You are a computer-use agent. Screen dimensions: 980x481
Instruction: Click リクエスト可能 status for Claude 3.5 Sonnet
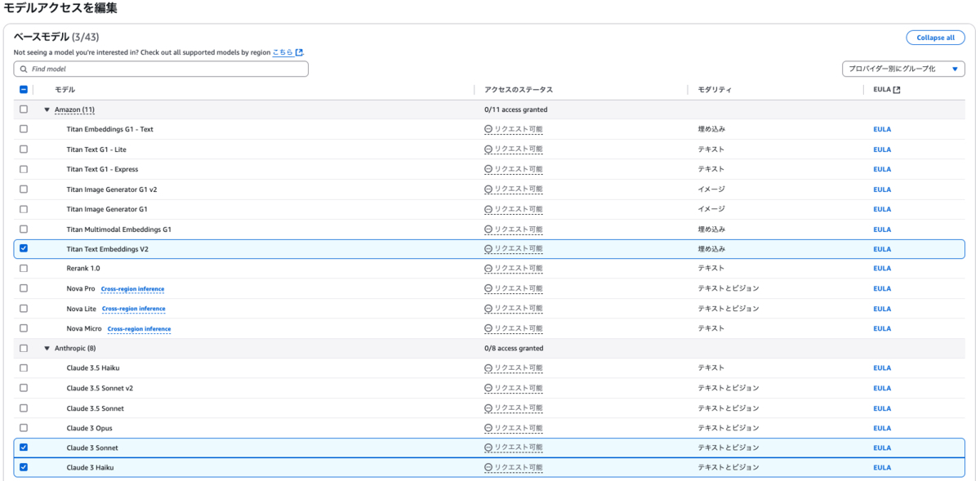point(513,408)
